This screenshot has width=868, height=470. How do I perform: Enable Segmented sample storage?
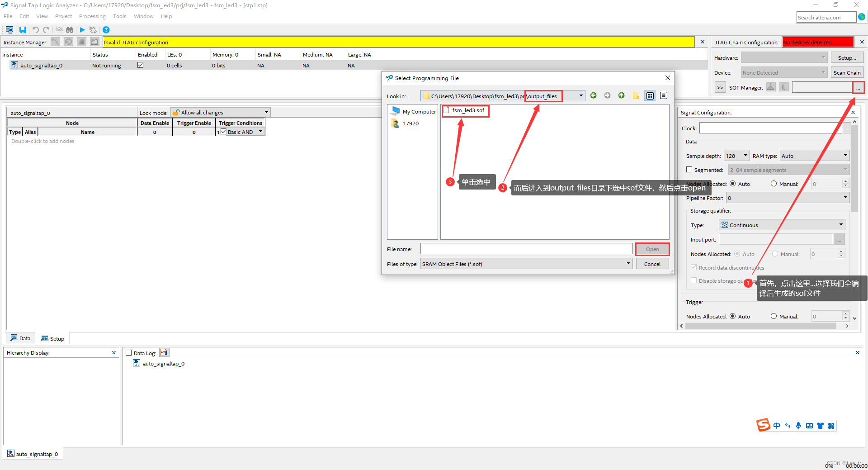click(x=690, y=170)
